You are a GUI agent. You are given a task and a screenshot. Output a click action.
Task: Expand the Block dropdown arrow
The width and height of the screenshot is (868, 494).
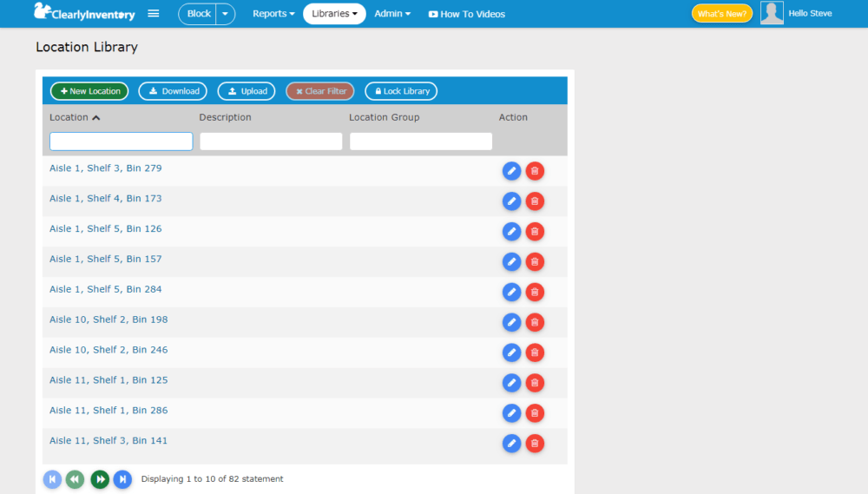point(226,14)
